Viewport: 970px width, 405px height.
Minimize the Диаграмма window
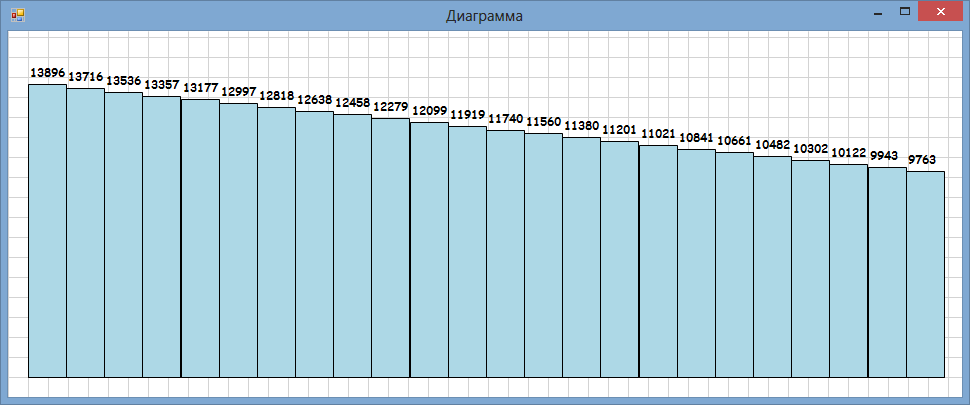pos(877,12)
